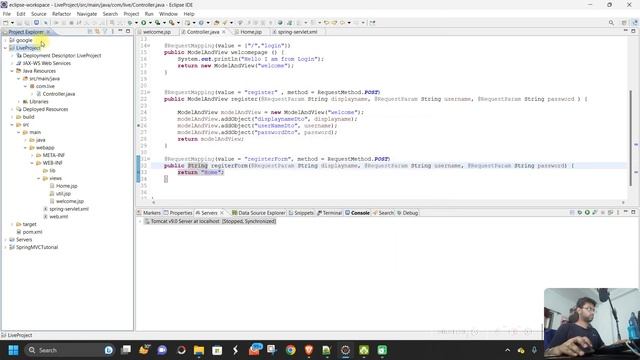Open the Project menu

131,14
